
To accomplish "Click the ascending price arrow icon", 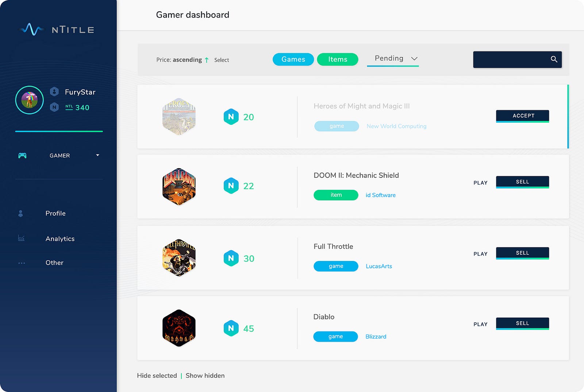I will 207,60.
